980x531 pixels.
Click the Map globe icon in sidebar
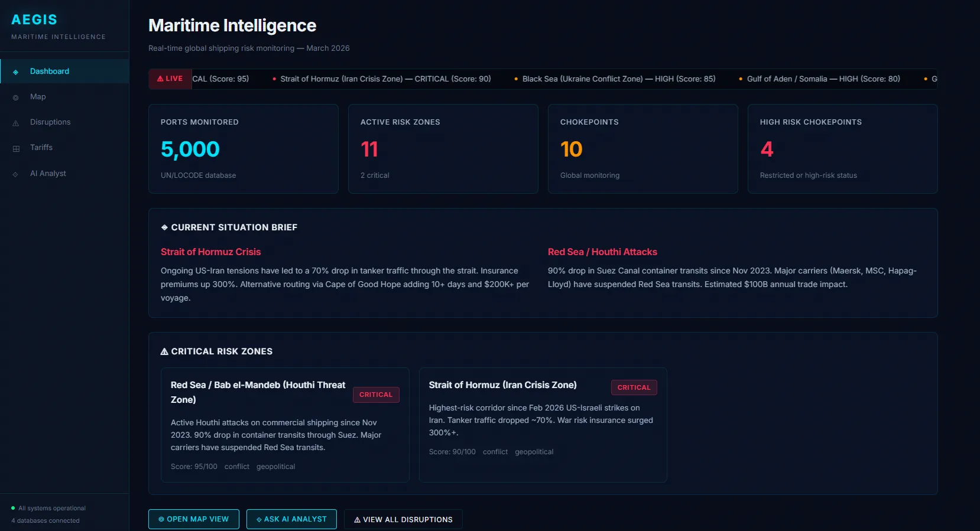16,97
